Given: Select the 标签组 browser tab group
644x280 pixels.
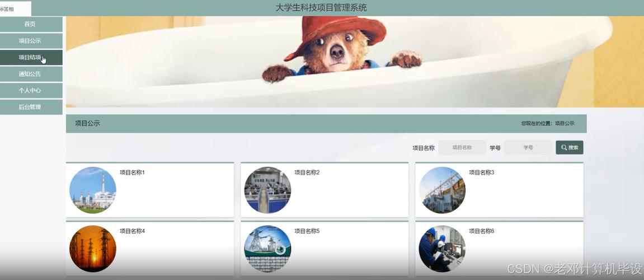Looking at the screenshot, I should click(15, 9).
